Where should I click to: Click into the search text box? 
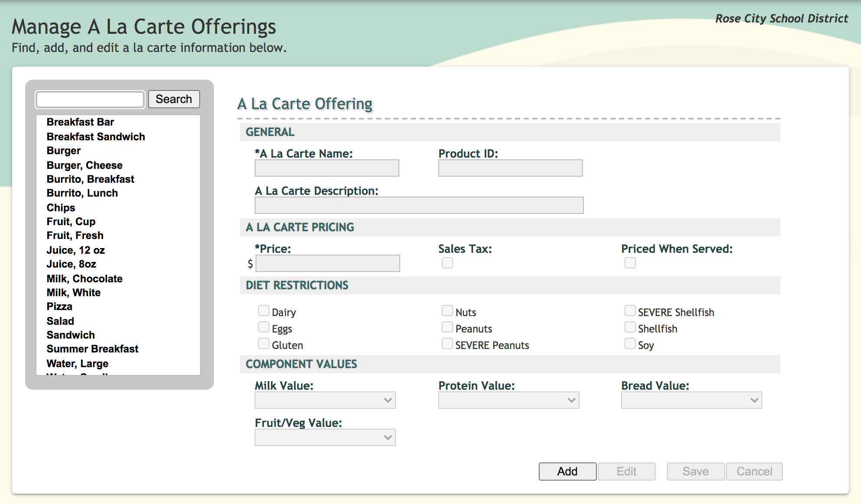click(x=90, y=100)
